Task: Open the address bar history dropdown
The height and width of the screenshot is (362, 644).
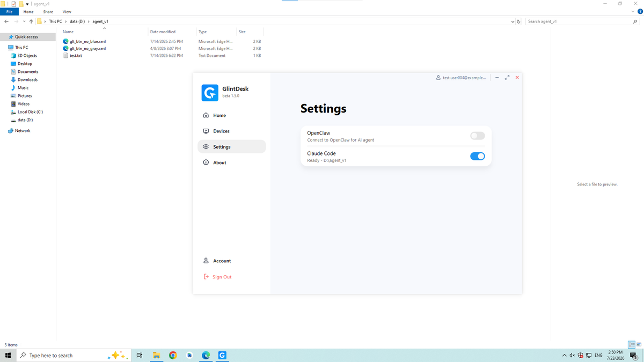Action: tap(513, 21)
